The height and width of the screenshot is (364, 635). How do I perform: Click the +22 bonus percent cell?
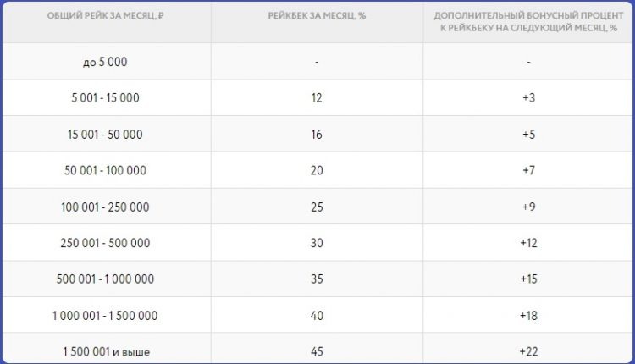[x=527, y=350]
